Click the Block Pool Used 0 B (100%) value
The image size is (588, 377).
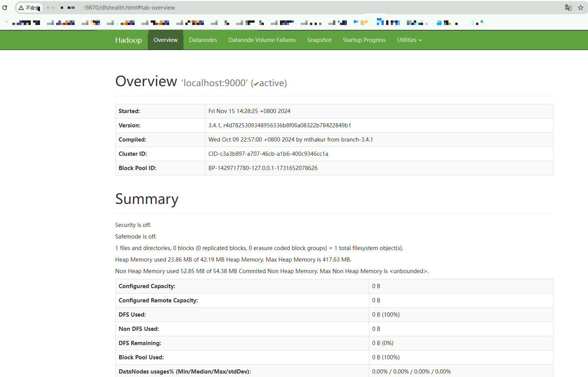(386, 357)
